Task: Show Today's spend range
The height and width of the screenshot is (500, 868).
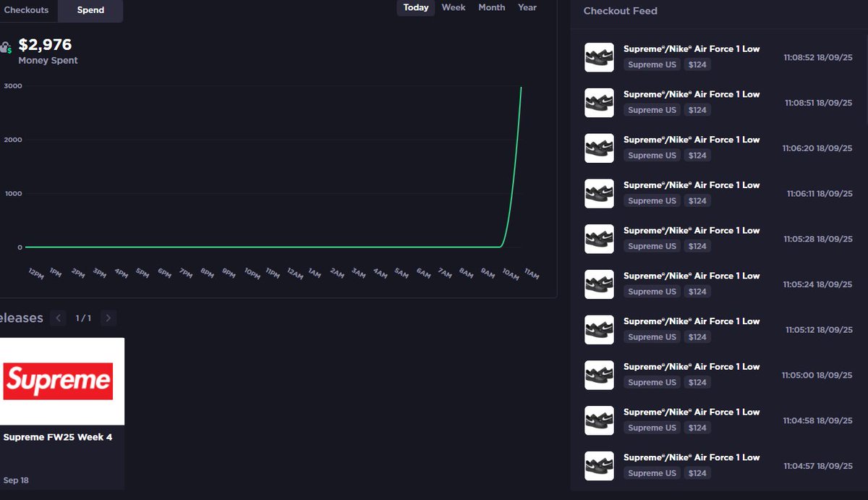Action: point(416,7)
